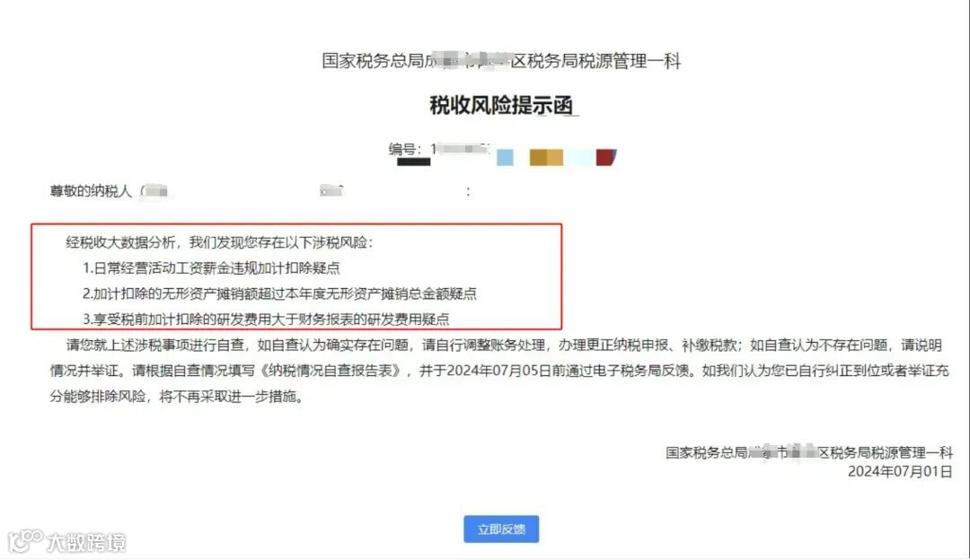970x560 pixels.
Task: Click the 大数跨境 watermark text
Action: coord(86,543)
